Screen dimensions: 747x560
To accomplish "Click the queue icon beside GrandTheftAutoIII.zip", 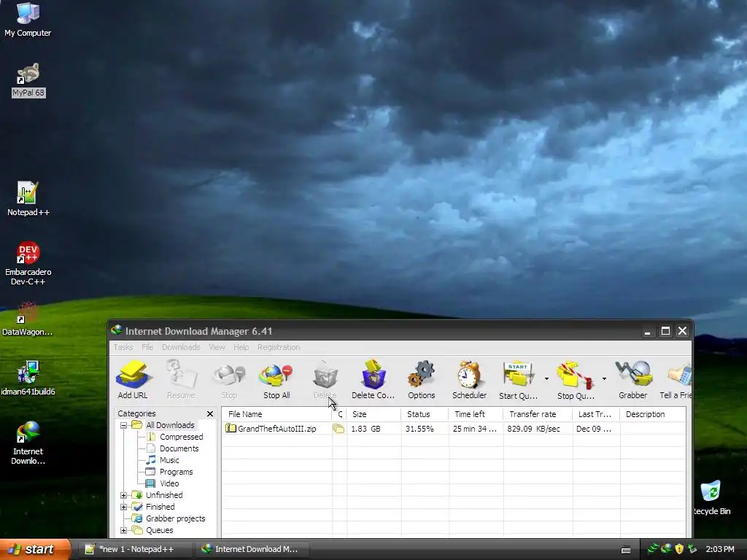I will pyautogui.click(x=338, y=429).
